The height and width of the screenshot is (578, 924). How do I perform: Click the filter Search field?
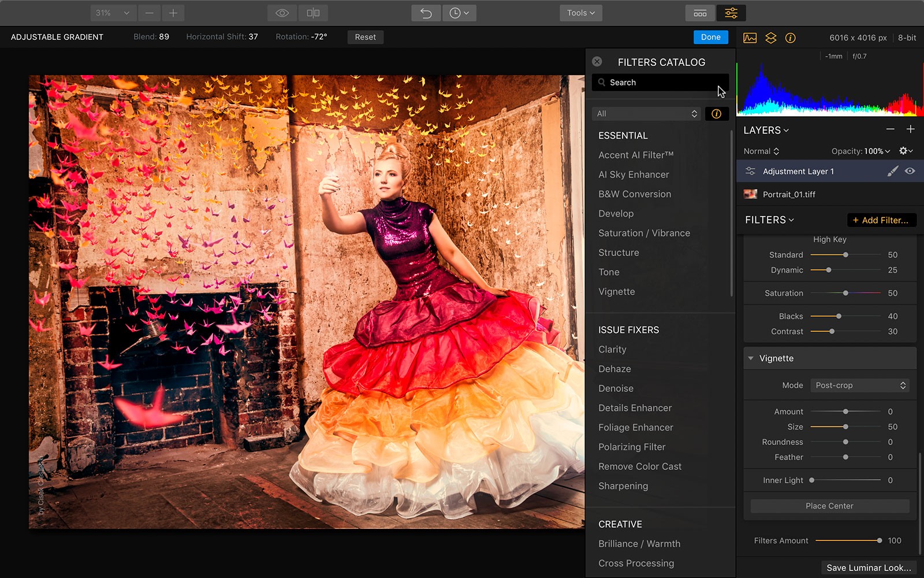click(660, 83)
